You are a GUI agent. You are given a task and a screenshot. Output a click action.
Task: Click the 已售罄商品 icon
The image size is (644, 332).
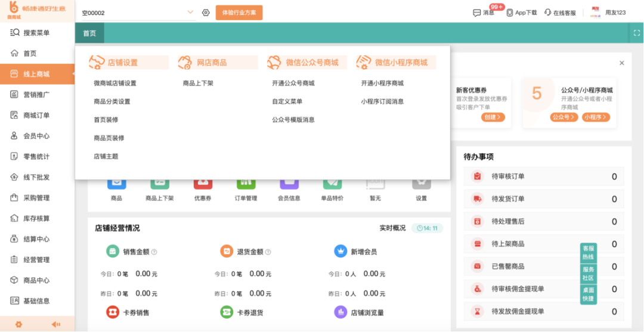coord(477,267)
